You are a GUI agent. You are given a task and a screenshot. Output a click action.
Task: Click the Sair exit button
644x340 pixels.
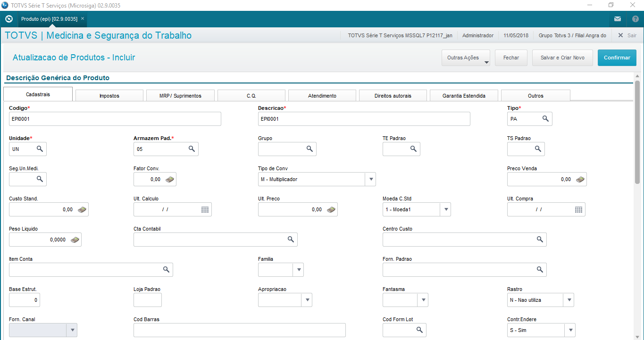[627, 35]
